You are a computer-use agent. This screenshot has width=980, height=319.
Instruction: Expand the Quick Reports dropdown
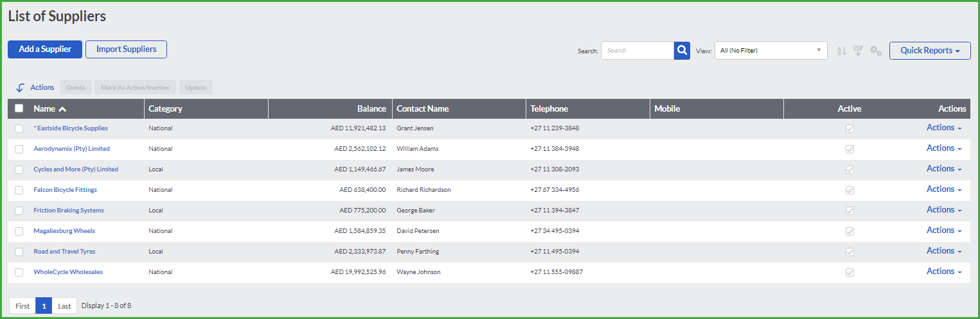(x=930, y=51)
